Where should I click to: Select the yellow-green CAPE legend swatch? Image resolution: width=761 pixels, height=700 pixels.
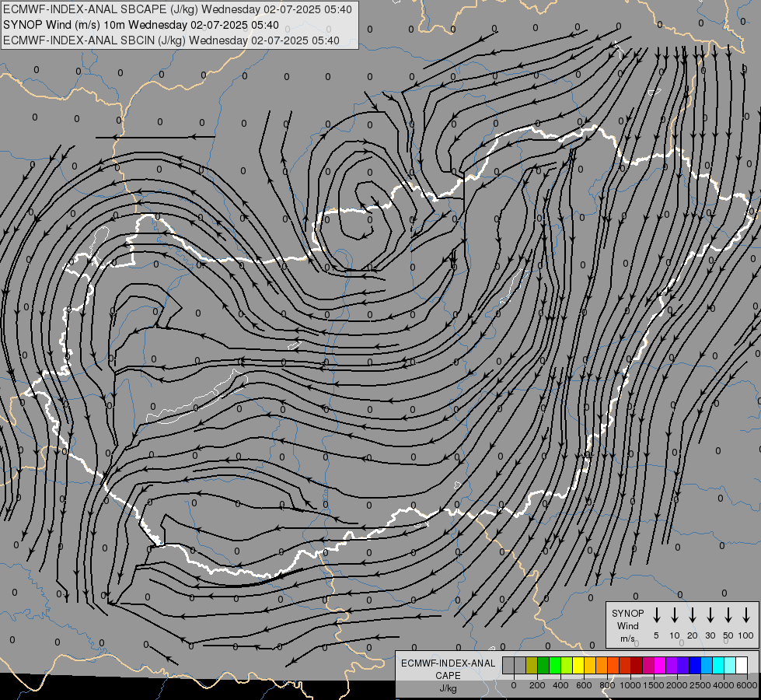pyautogui.click(x=567, y=665)
